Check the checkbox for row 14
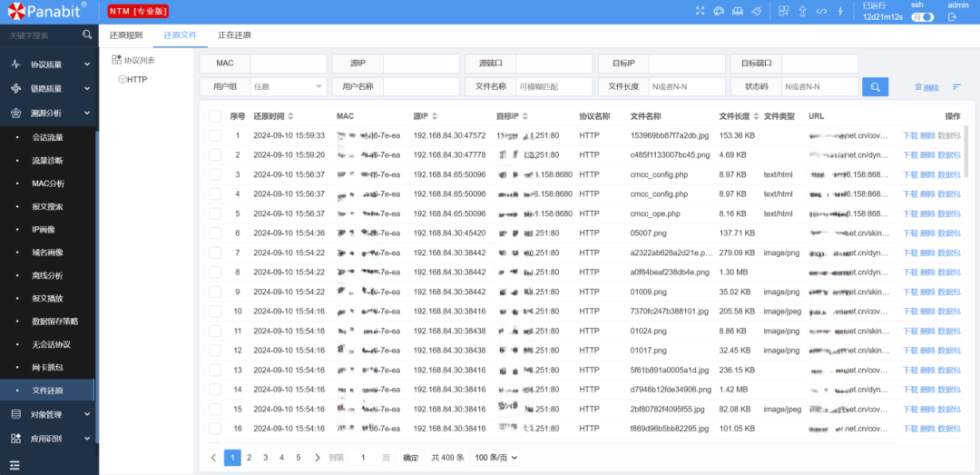This screenshot has height=475, width=980. click(215, 390)
